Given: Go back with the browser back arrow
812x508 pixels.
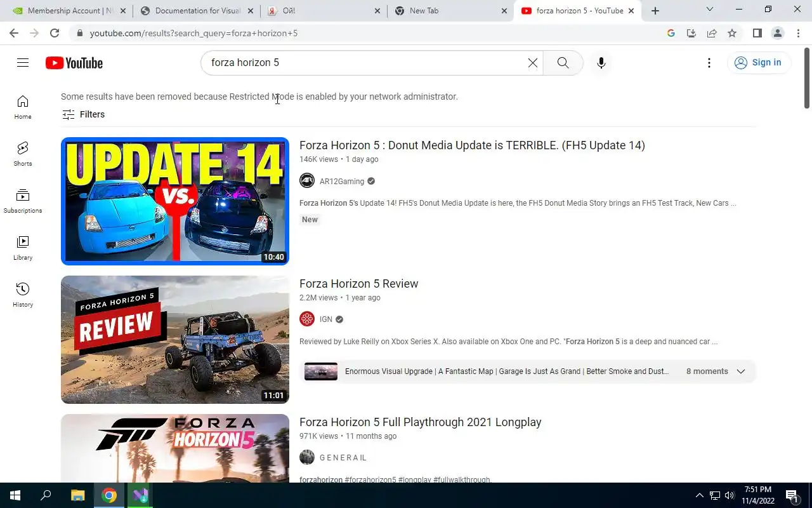Looking at the screenshot, I should [14, 33].
